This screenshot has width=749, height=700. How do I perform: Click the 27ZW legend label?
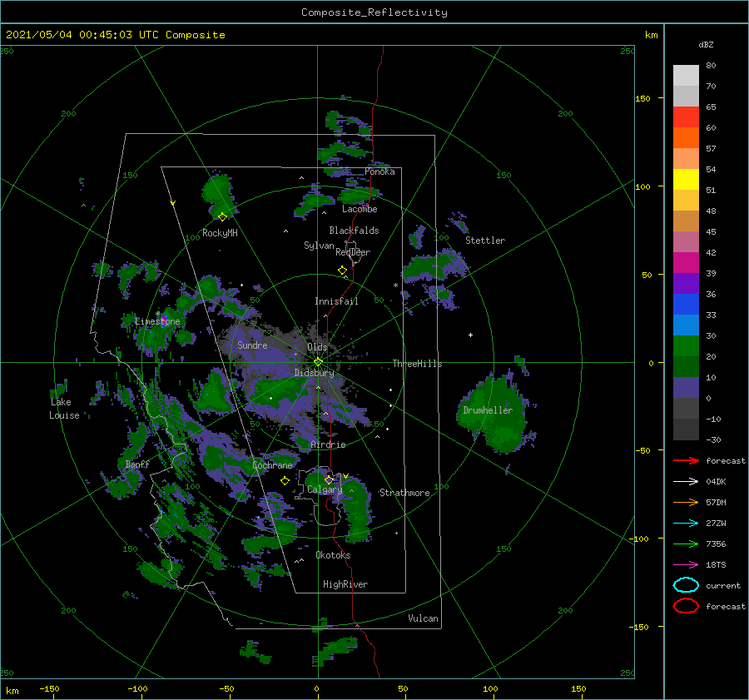tap(716, 524)
